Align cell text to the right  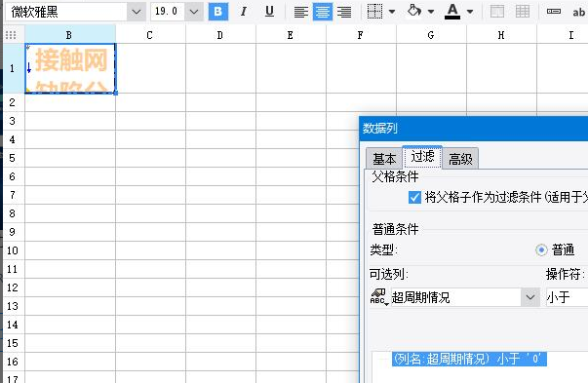[344, 12]
